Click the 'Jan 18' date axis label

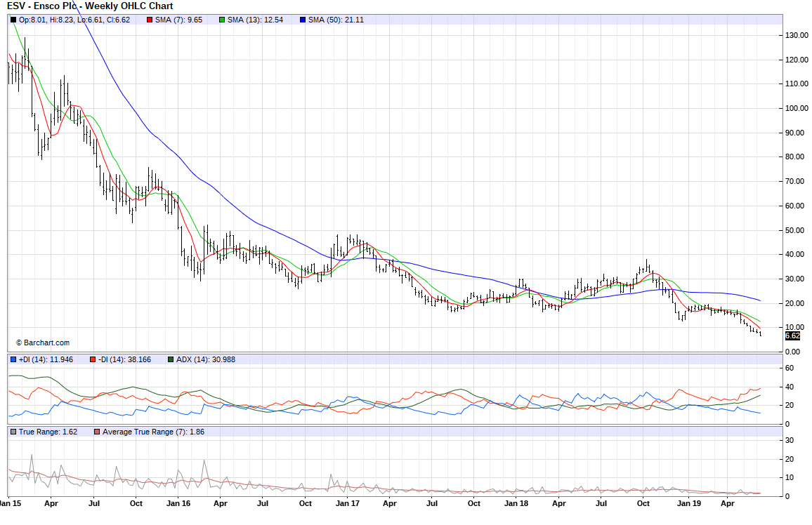tap(516, 503)
